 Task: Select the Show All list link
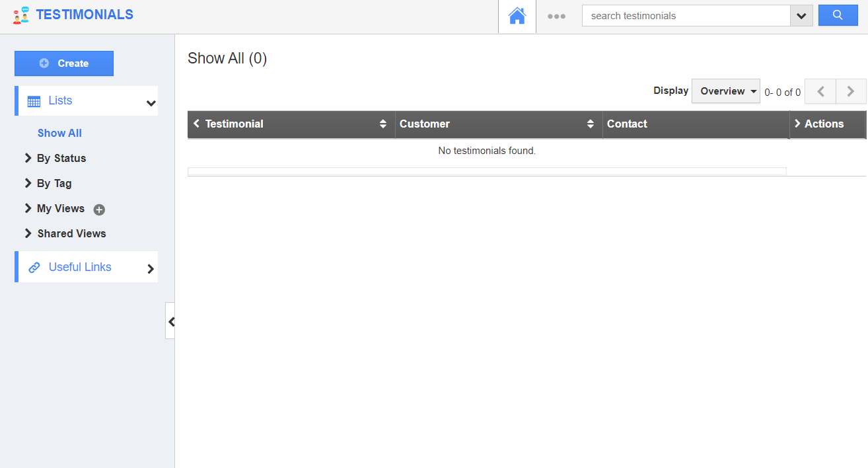[x=59, y=133]
